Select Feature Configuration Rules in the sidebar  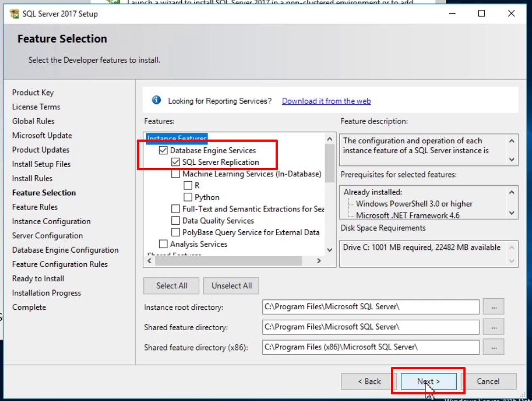60,264
